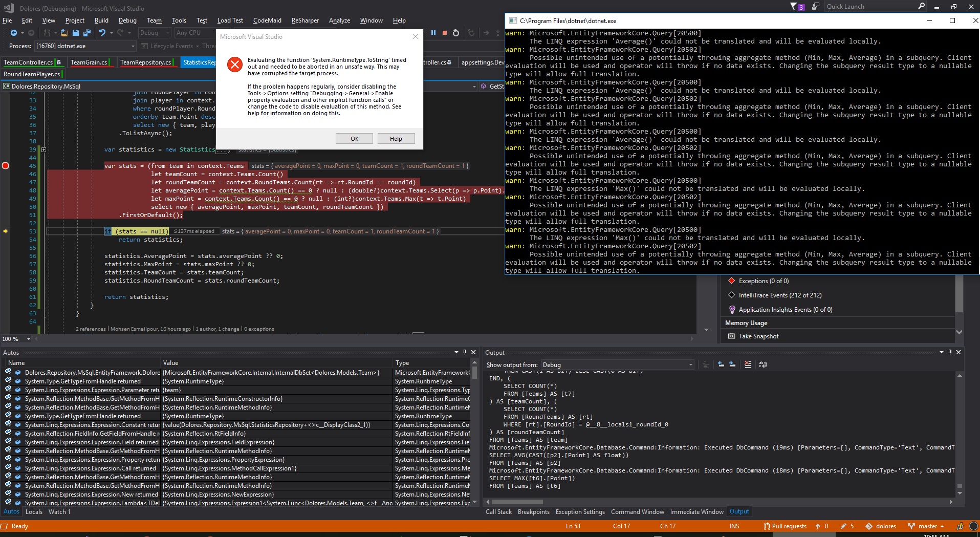Click Navigate Backward arrow icon
The width and height of the screenshot is (980, 537).
(13, 33)
